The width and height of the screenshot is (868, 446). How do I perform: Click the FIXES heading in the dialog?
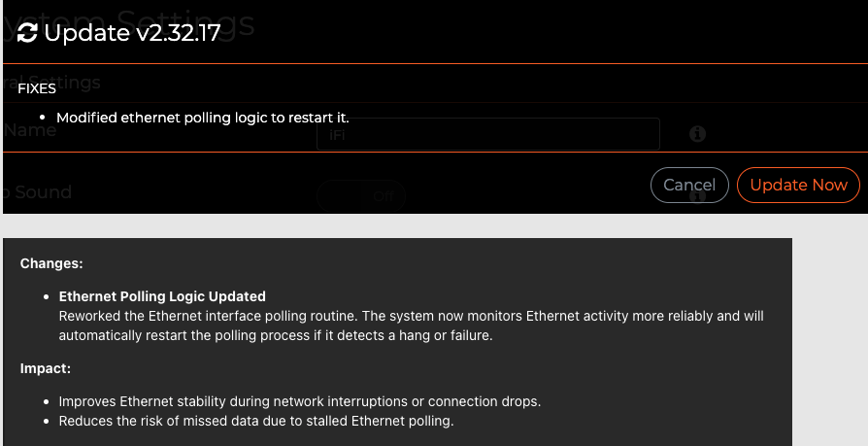(37, 88)
